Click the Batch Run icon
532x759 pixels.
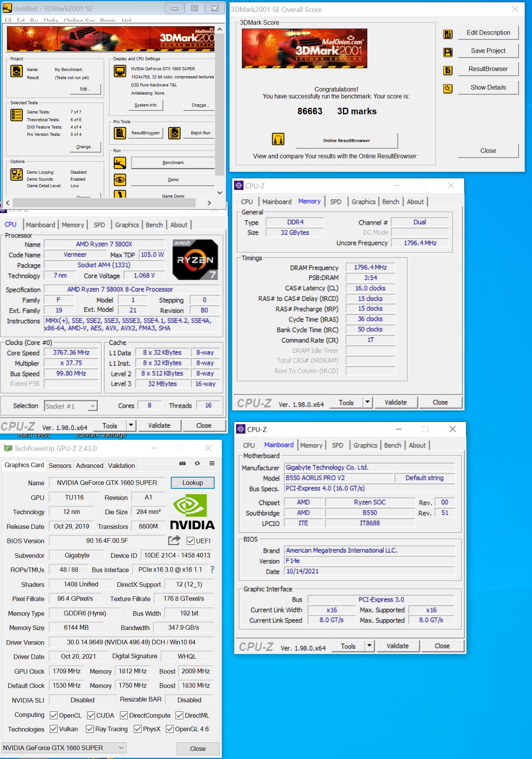point(174,133)
